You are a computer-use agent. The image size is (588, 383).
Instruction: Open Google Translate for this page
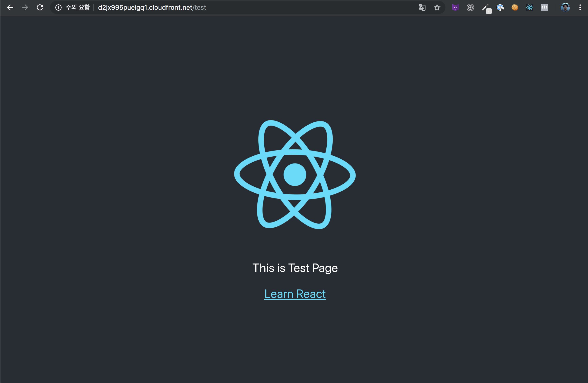[422, 7]
